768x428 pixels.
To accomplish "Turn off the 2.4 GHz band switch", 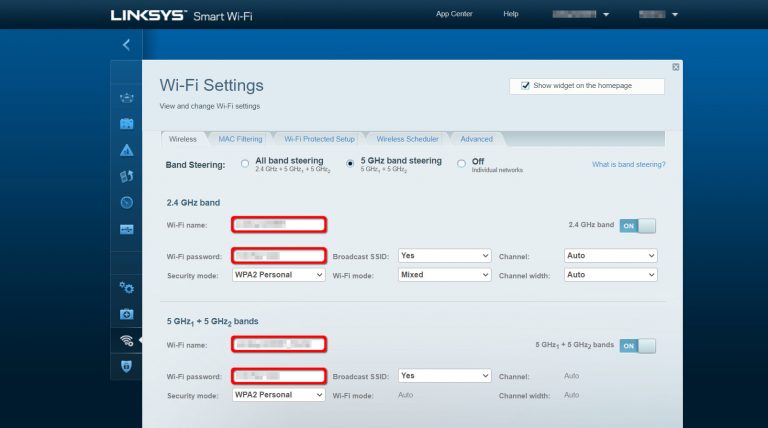I will (x=637, y=226).
